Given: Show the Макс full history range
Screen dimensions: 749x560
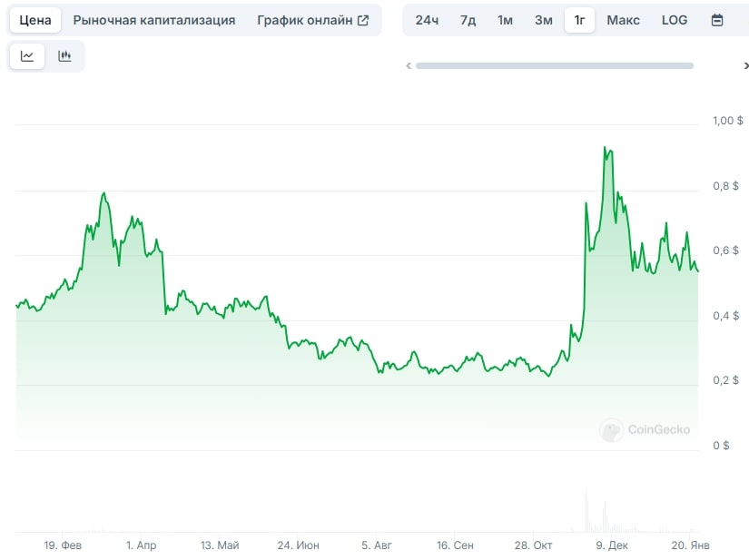Looking at the screenshot, I should [623, 20].
